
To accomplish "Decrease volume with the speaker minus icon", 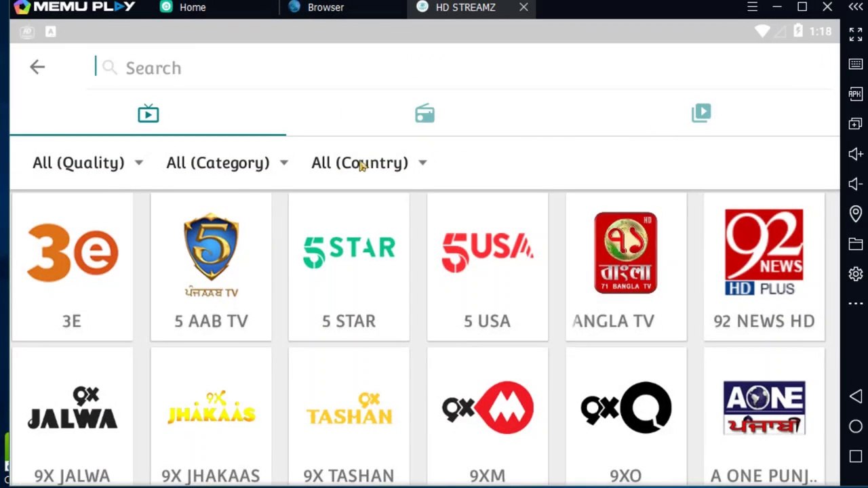I will point(856,184).
